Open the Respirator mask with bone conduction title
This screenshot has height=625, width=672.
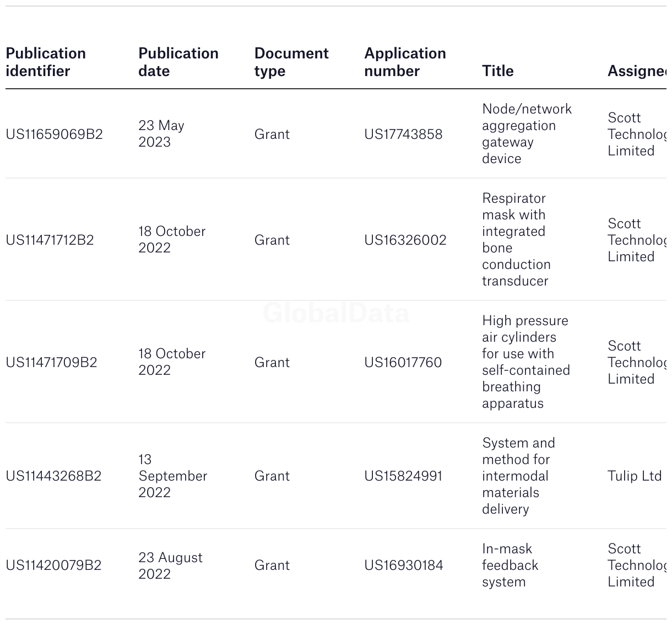point(516,239)
